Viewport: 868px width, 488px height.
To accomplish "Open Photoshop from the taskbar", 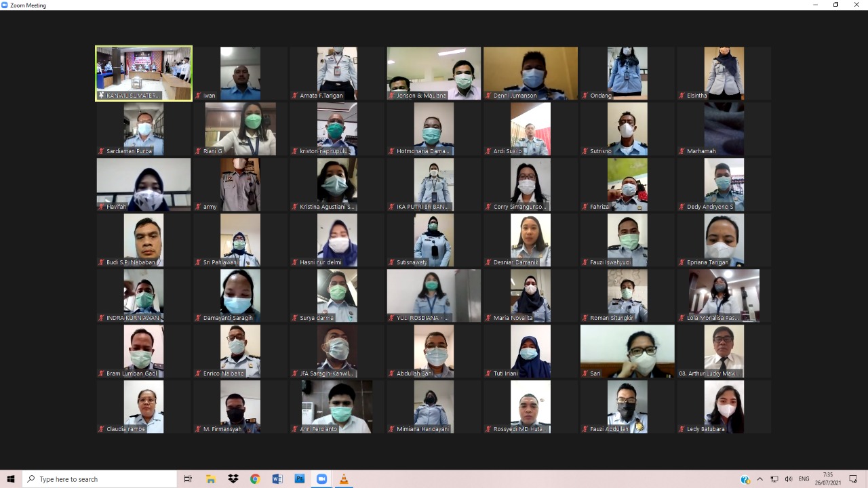I will point(299,479).
